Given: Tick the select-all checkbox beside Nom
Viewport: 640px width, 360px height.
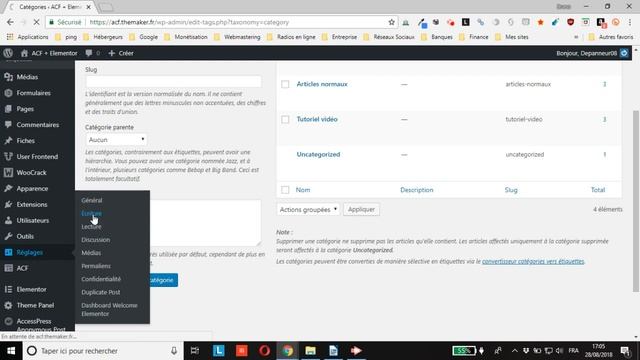Looking at the screenshot, I should coord(285,190).
